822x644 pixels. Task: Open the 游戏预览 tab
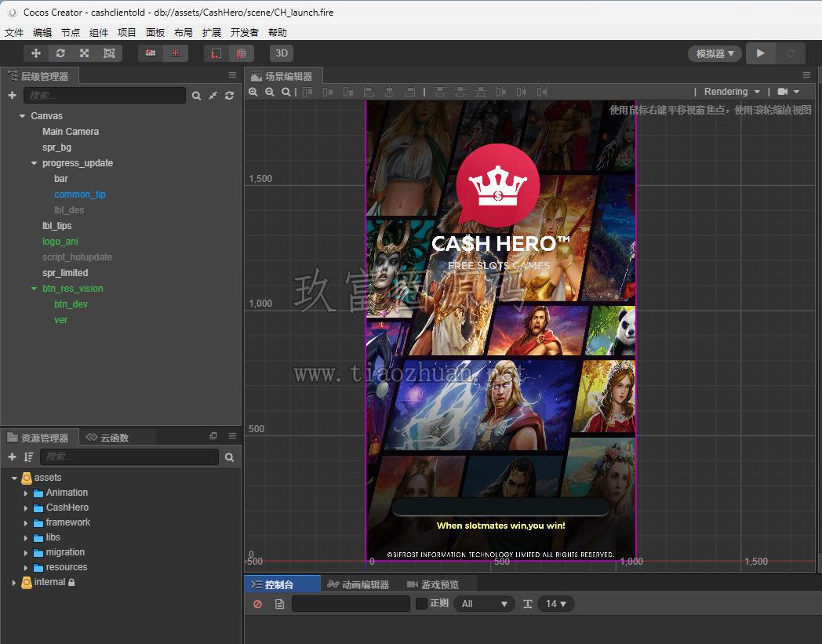click(433, 584)
